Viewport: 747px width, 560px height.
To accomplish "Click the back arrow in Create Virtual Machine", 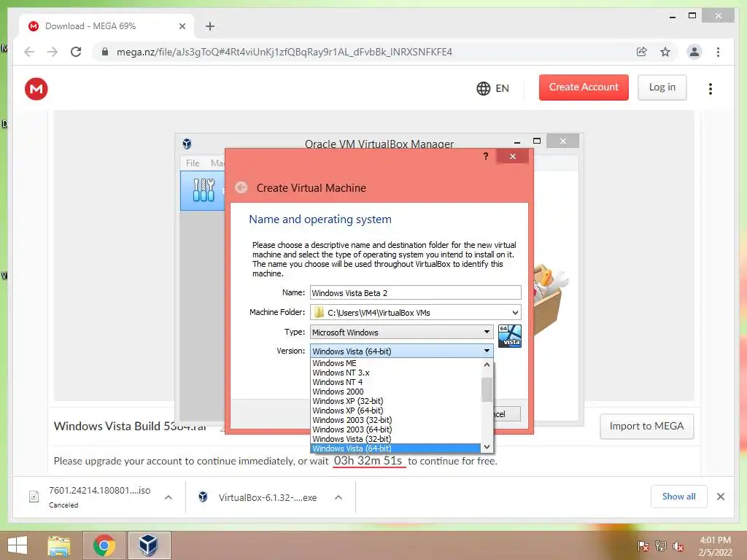I will click(x=241, y=187).
